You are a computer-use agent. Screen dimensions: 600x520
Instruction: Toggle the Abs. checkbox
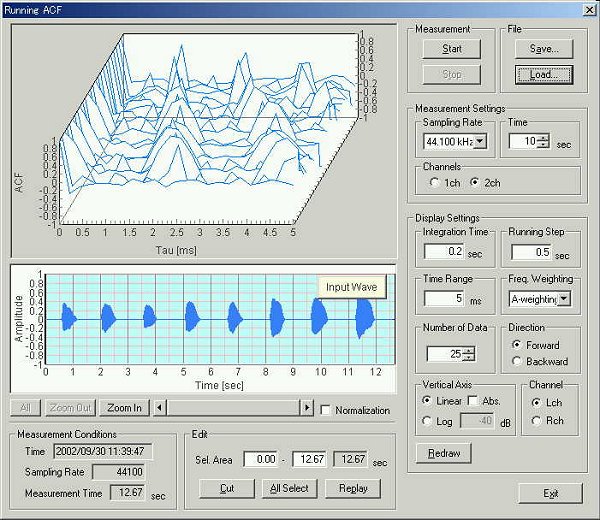[x=474, y=401]
